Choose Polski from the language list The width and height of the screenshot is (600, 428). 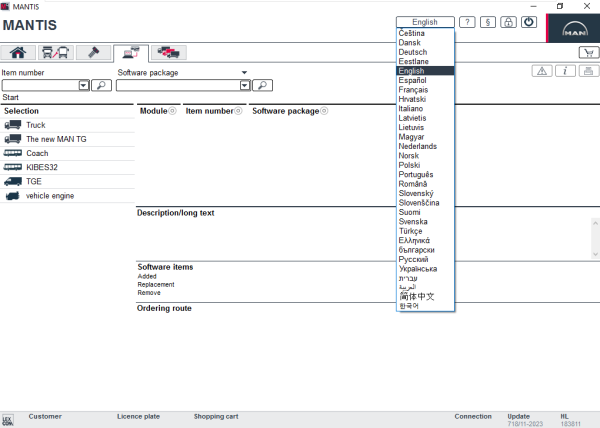click(425, 165)
